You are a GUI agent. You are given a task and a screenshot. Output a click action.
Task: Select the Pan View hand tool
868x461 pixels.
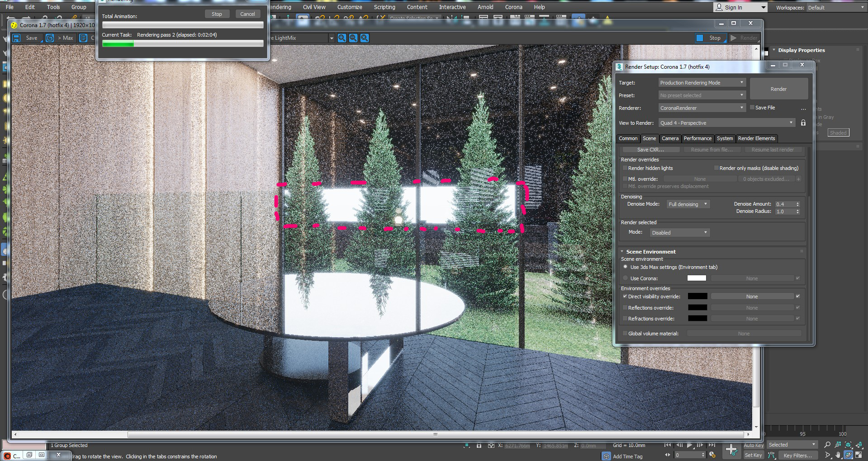coord(838,455)
